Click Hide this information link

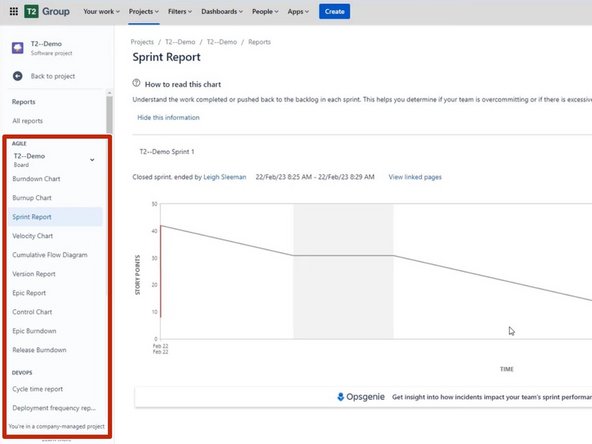click(168, 117)
